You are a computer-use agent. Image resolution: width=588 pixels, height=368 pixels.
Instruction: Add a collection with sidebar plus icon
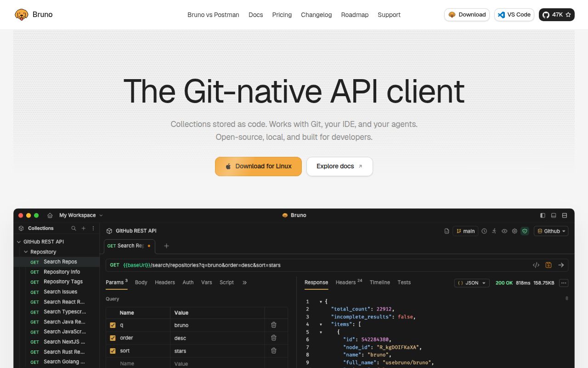tap(84, 228)
